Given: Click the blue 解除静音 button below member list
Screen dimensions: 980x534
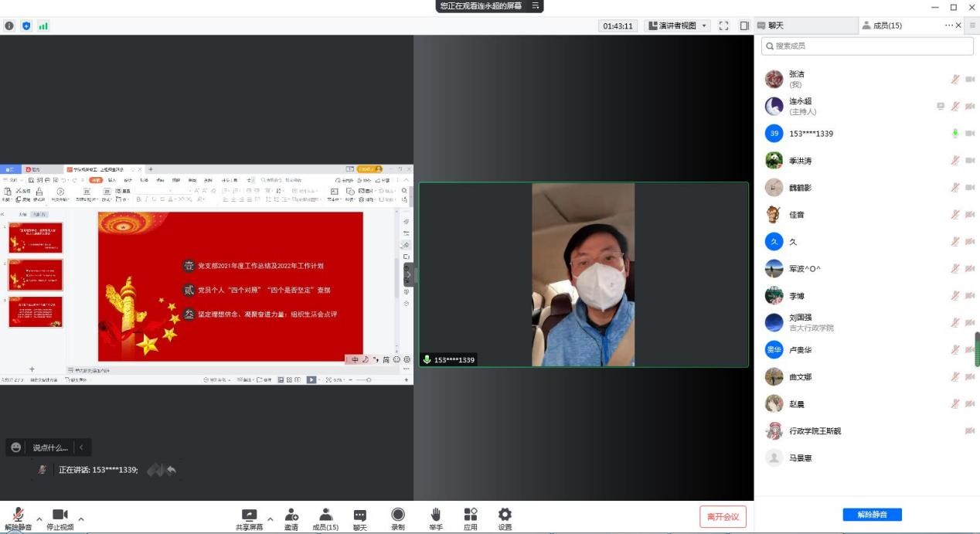Looking at the screenshot, I should click(x=872, y=515).
